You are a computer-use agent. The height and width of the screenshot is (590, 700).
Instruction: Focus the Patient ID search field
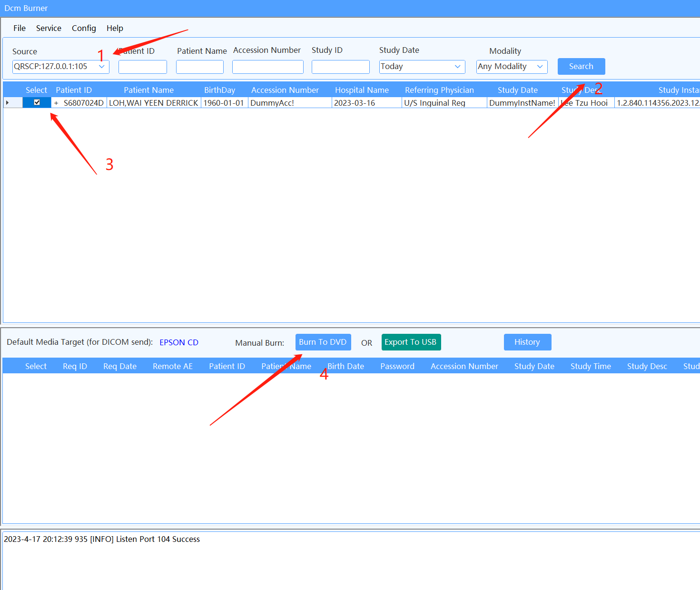143,67
